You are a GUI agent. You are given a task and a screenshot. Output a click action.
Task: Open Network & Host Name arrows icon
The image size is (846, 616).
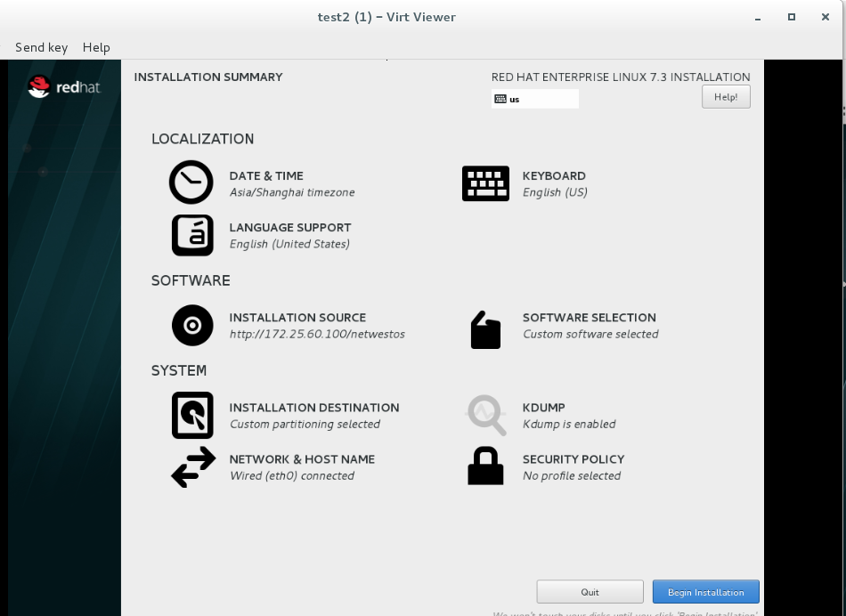pyautogui.click(x=193, y=467)
